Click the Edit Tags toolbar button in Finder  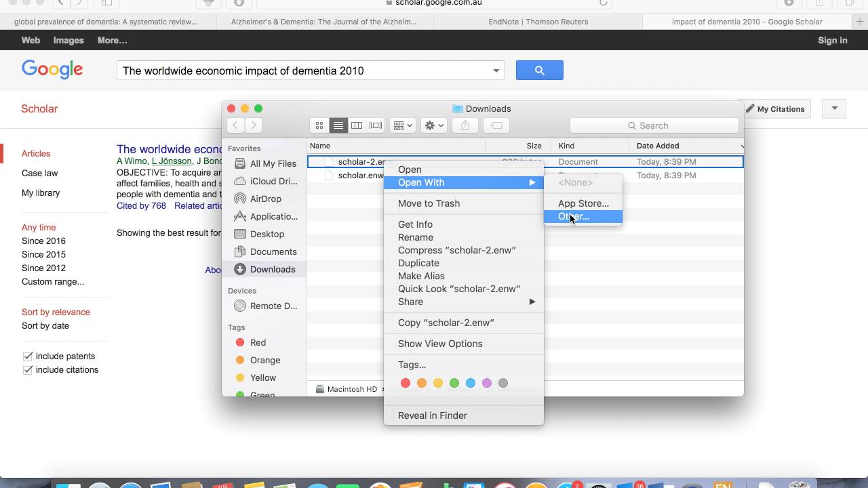pos(496,125)
